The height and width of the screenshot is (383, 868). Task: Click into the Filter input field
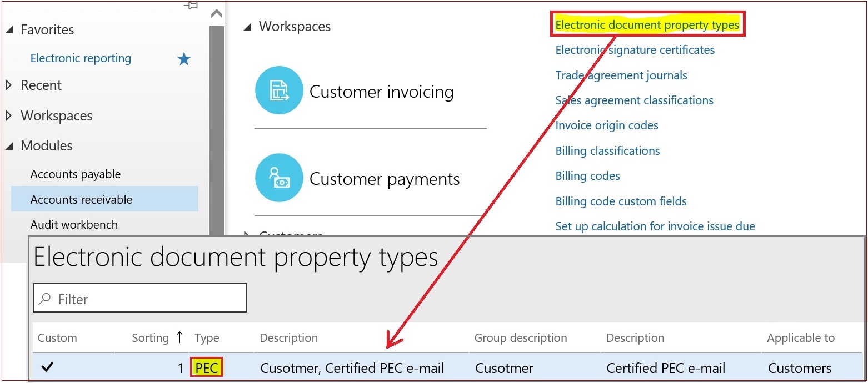click(139, 298)
